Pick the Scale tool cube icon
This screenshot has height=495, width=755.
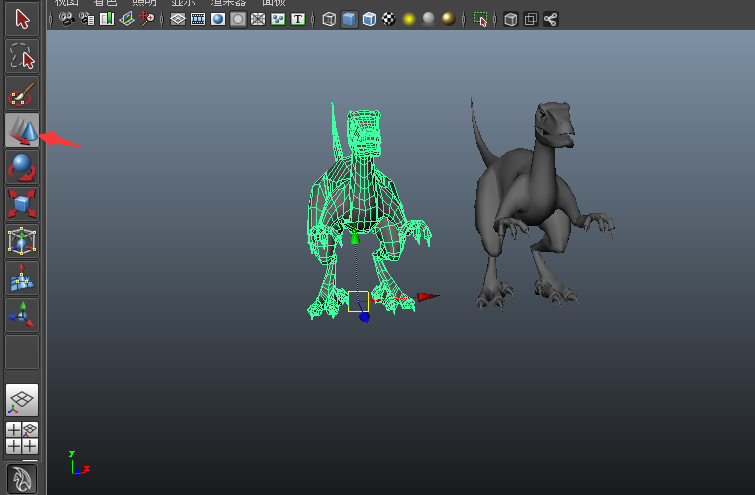(22, 204)
